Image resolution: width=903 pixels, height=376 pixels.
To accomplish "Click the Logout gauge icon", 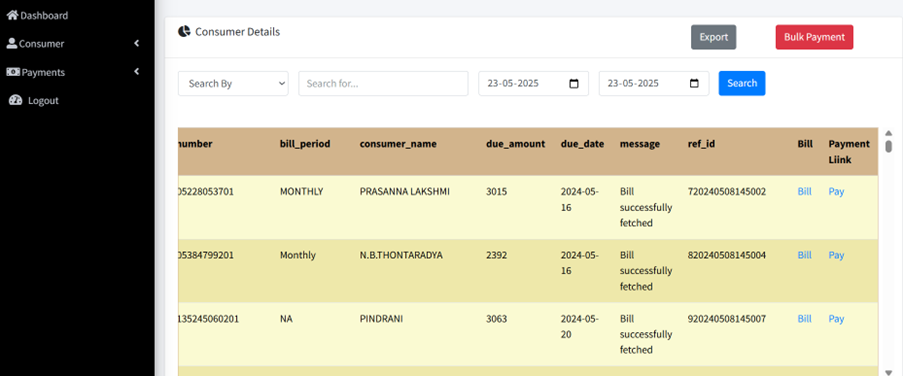I will [x=16, y=100].
